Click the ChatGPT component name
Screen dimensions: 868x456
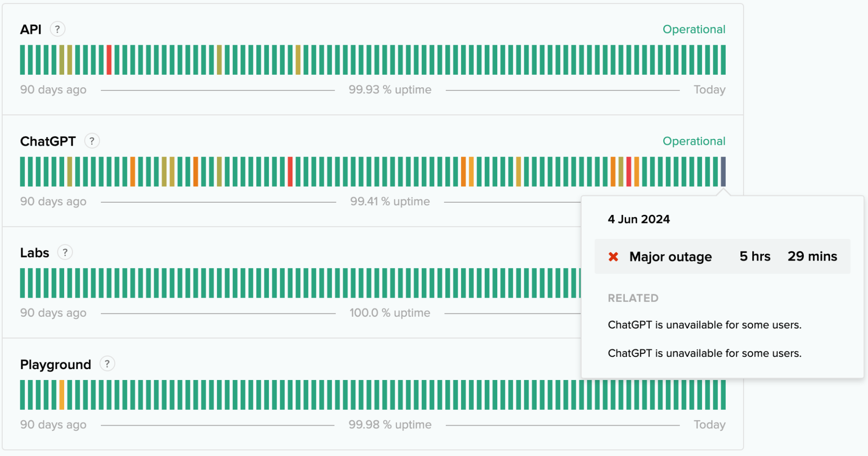pyautogui.click(x=48, y=141)
